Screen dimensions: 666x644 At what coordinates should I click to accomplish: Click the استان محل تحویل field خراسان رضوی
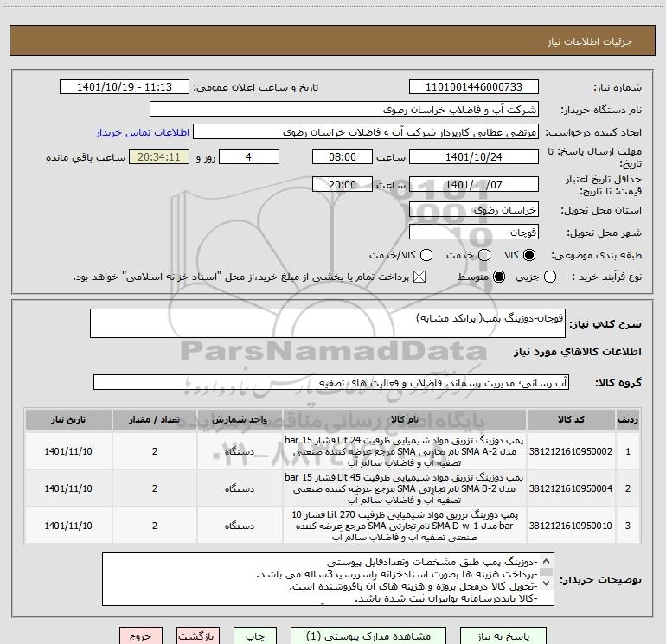click(x=474, y=210)
